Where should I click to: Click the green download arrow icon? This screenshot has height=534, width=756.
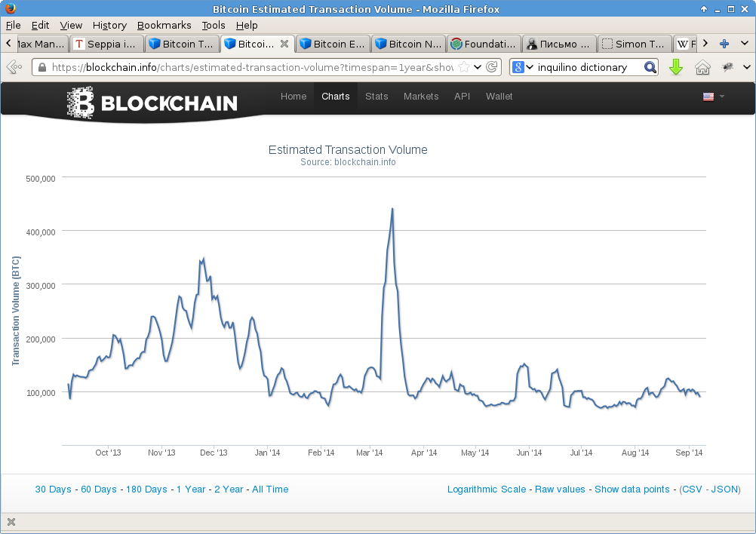coord(676,67)
